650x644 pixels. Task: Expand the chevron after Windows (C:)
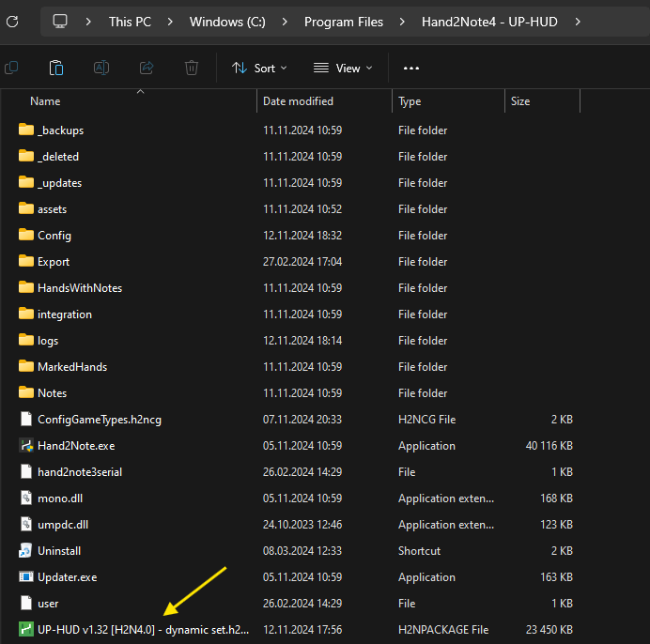coord(285,22)
